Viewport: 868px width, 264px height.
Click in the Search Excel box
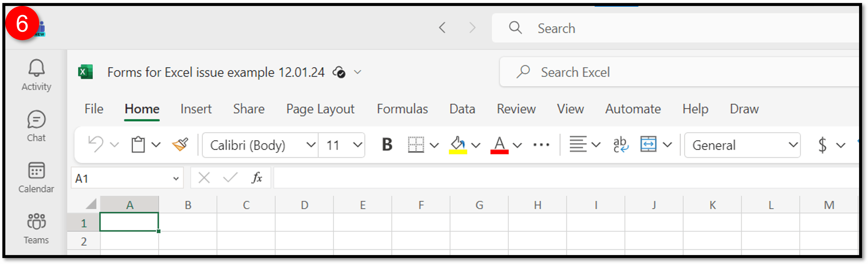(679, 72)
